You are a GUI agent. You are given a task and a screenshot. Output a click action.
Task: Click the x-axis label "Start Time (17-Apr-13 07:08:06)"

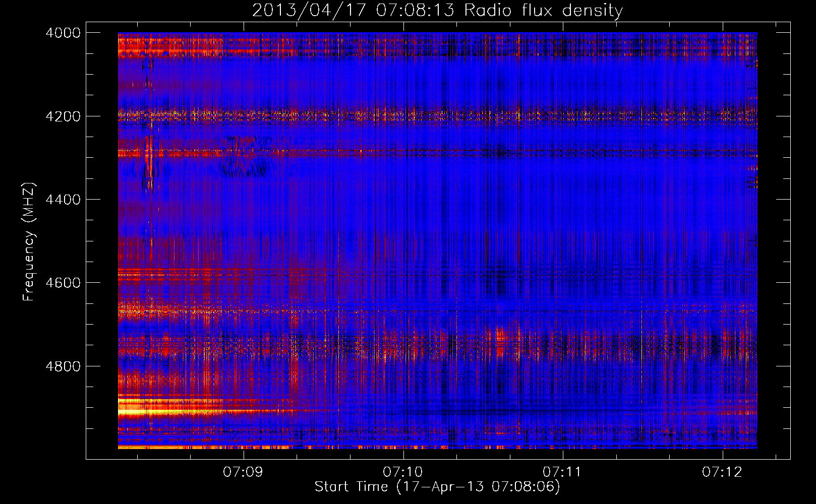437,486
